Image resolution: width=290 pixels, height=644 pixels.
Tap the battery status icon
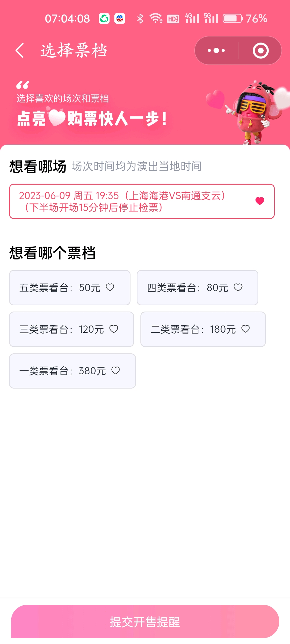click(x=233, y=19)
